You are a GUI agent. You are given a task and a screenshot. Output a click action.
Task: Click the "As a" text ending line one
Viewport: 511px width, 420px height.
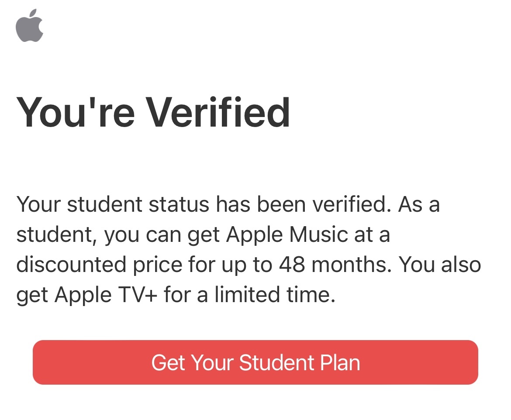click(418, 204)
